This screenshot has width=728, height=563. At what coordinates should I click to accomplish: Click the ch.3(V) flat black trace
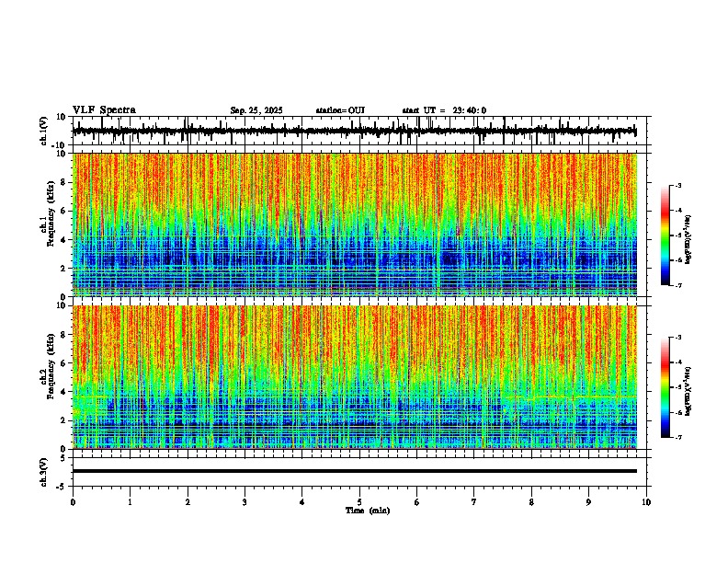point(355,471)
